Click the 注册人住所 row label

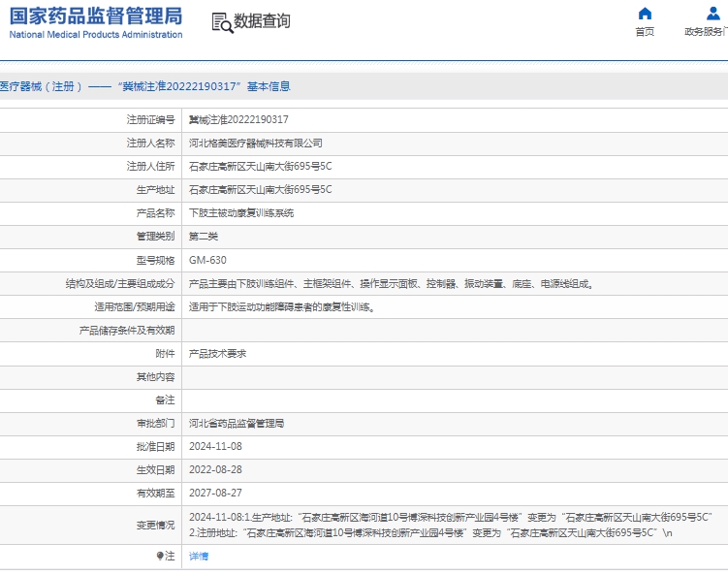coord(151,166)
